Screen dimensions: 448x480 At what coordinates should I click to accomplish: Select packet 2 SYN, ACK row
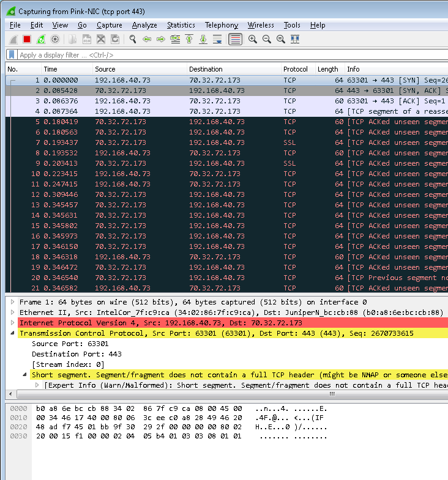pyautogui.click(x=227, y=90)
